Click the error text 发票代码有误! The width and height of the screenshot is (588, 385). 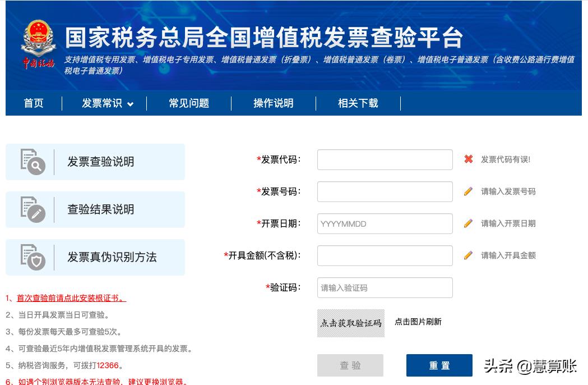pyautogui.click(x=506, y=159)
